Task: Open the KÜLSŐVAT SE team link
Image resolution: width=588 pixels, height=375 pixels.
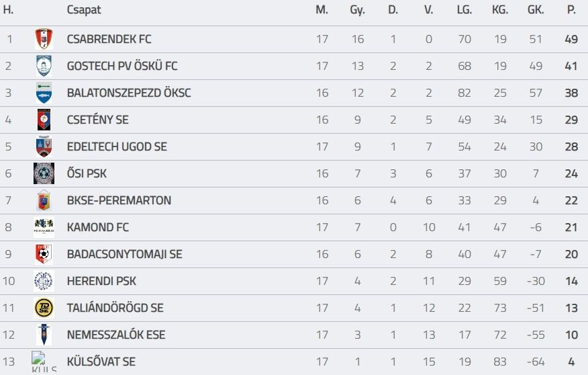Action: pyautogui.click(x=101, y=362)
